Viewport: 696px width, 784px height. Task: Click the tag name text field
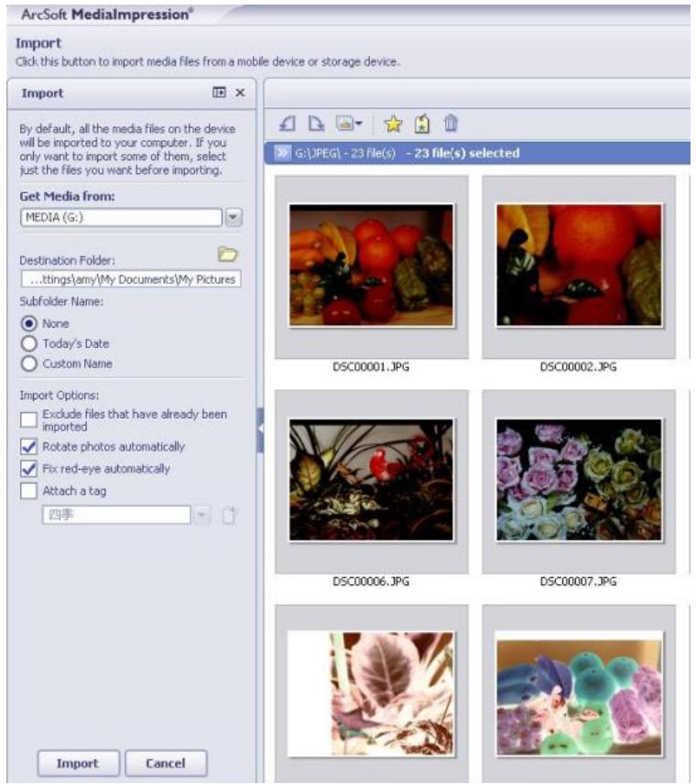tap(116, 515)
